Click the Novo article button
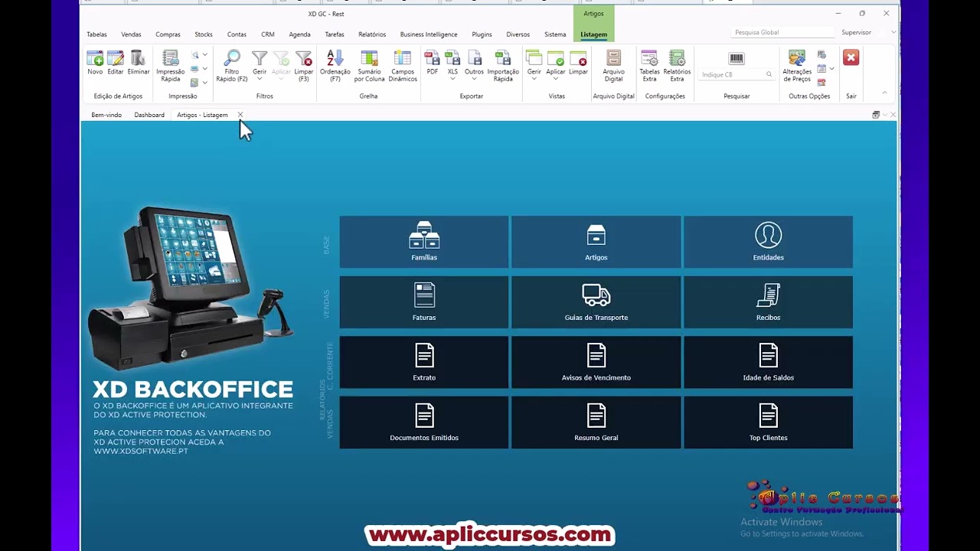Viewport: 980px width, 551px height. pos(95,63)
